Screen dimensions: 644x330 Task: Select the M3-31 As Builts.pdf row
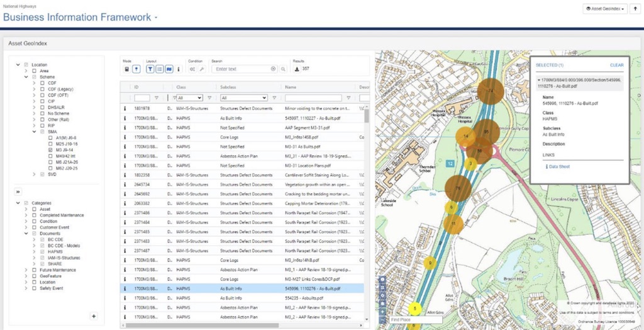[x=243, y=147]
